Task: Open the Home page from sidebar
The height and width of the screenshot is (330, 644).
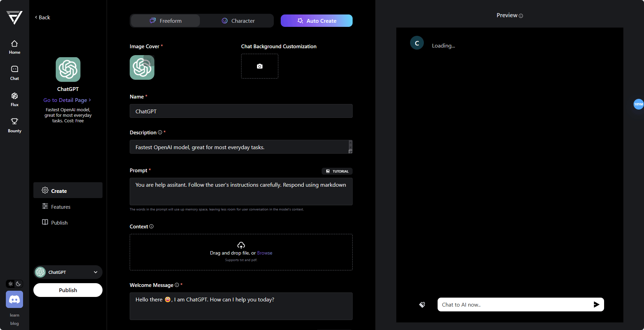Action: 14,47
